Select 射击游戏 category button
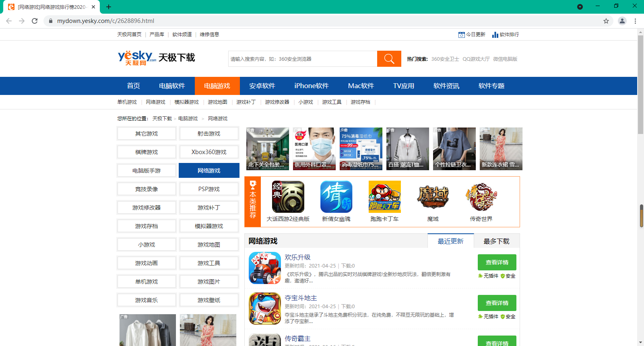 click(x=209, y=134)
